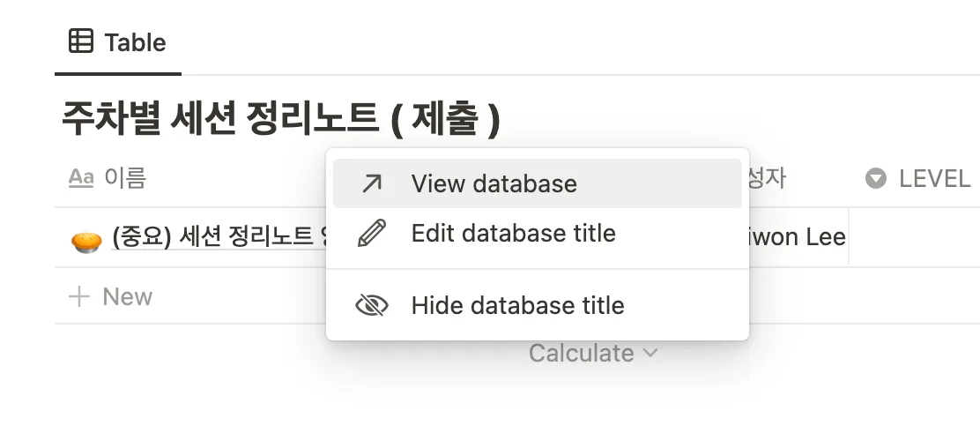
Task: Click the arrow icon beside View database
Action: click(373, 183)
